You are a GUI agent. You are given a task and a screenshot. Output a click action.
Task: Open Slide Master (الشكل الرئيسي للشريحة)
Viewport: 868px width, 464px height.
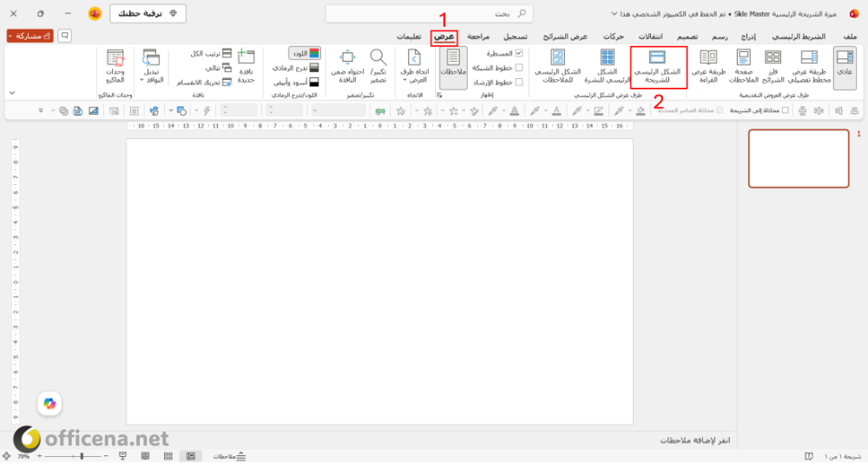(658, 68)
